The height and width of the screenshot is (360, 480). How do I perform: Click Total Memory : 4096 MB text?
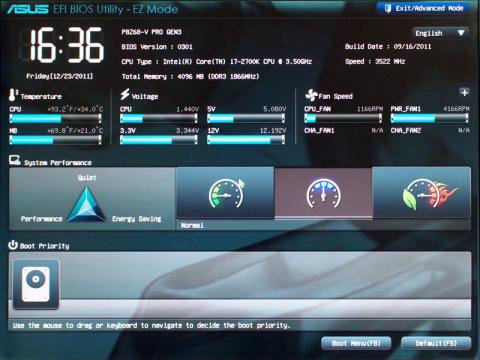coord(190,77)
